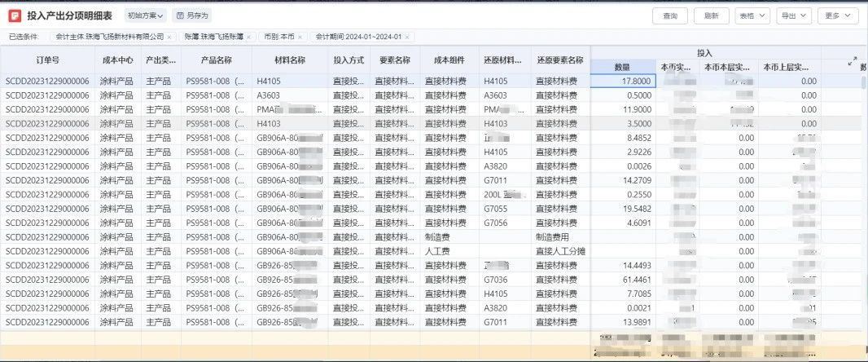Click the 另存为 save-as button
Viewport: 868px width, 362px height.
(x=192, y=15)
